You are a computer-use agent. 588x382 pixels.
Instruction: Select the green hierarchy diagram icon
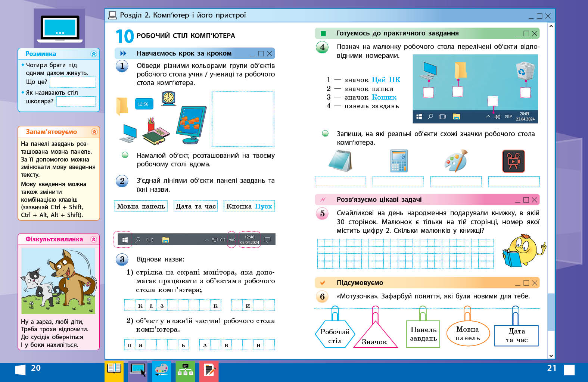(185, 371)
